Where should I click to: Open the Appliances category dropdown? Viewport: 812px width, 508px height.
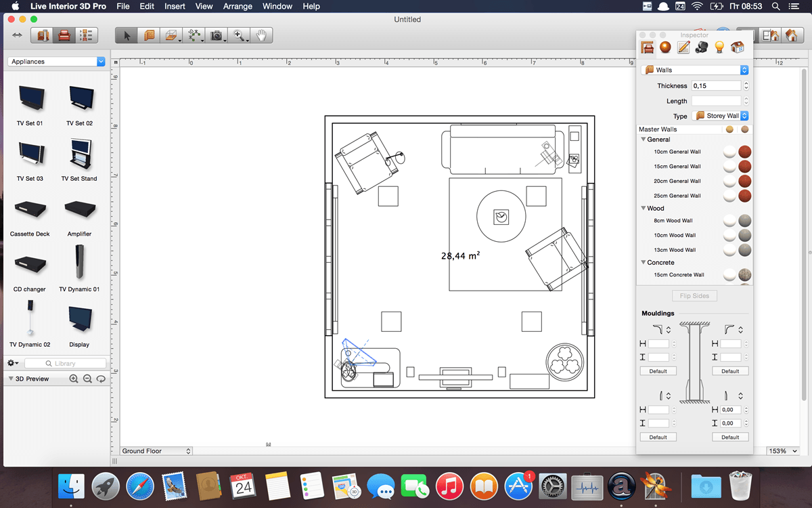point(57,62)
